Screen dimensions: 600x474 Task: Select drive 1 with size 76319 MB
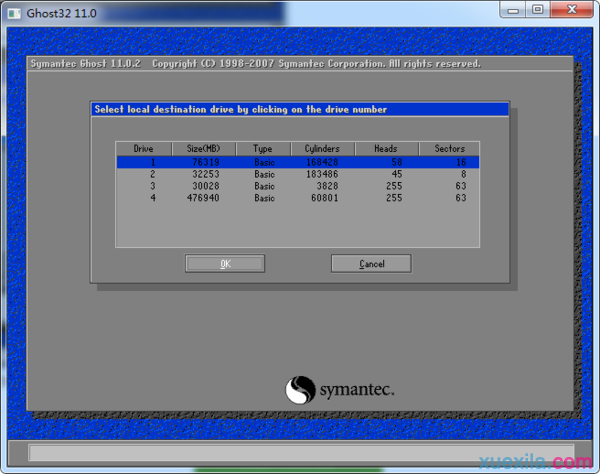click(297, 161)
